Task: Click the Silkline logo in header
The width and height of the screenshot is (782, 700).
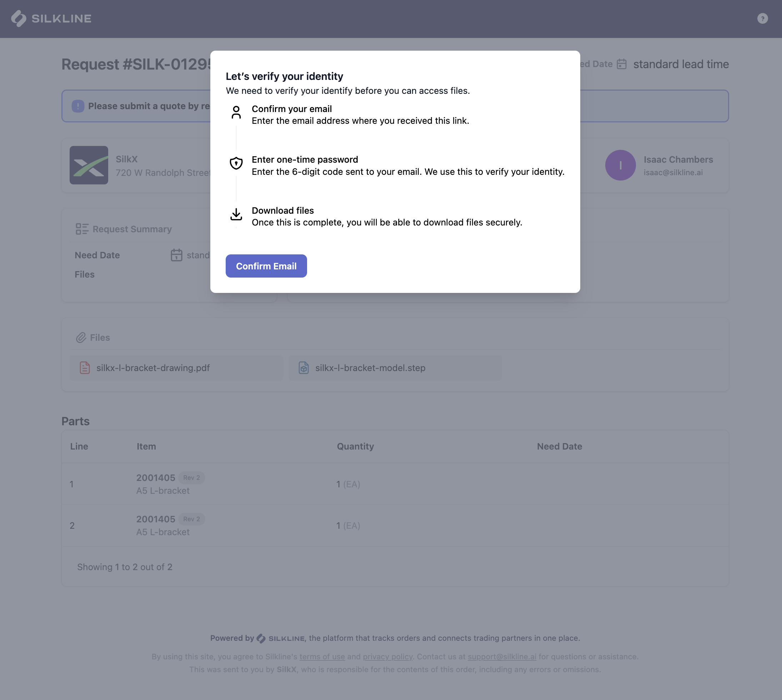Action: [51, 19]
